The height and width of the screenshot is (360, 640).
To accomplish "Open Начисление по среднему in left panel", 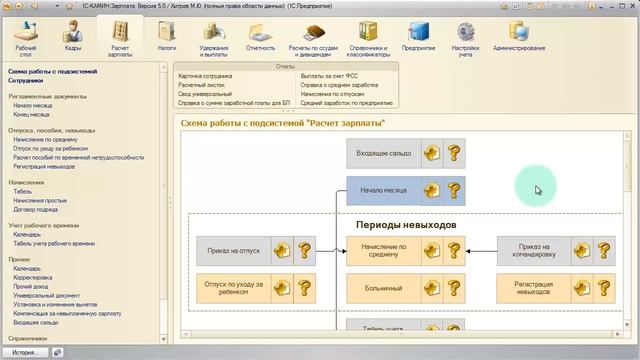I will click(45, 139).
